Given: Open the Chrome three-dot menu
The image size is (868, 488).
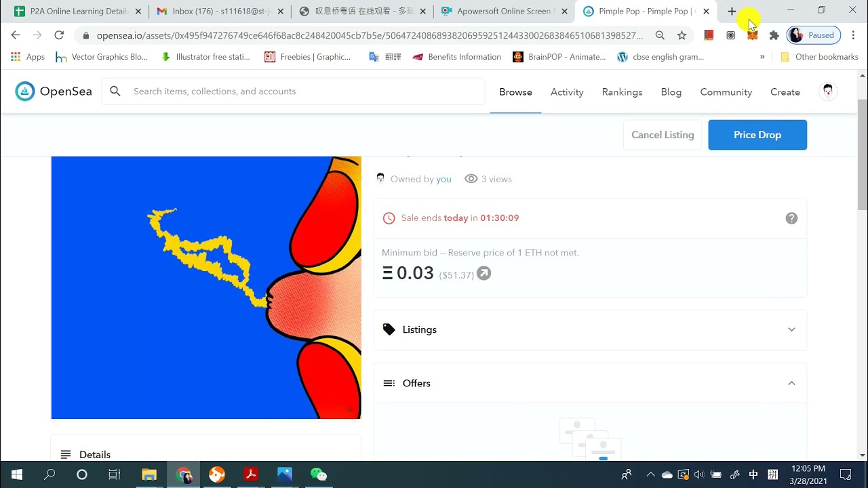Looking at the screenshot, I should [853, 35].
